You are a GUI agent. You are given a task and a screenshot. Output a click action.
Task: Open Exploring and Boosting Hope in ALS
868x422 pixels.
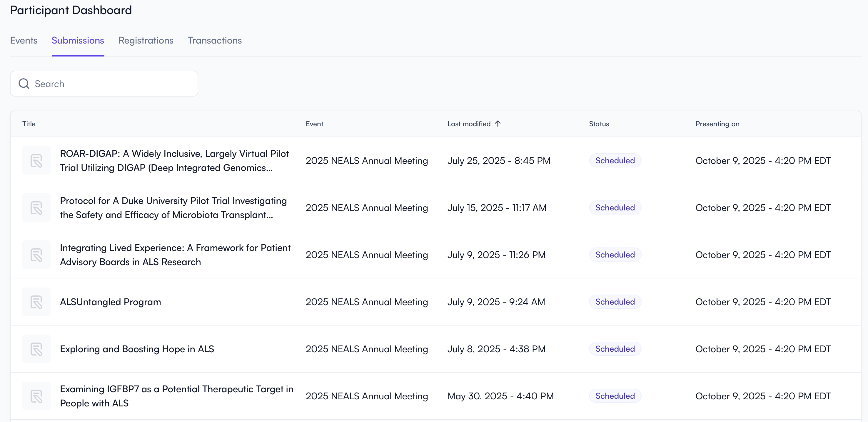pos(137,349)
